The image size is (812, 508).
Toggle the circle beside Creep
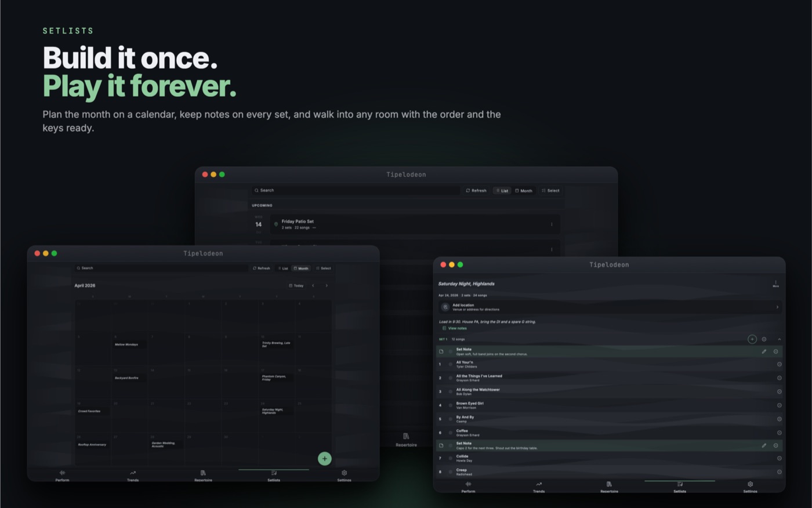coord(451,472)
